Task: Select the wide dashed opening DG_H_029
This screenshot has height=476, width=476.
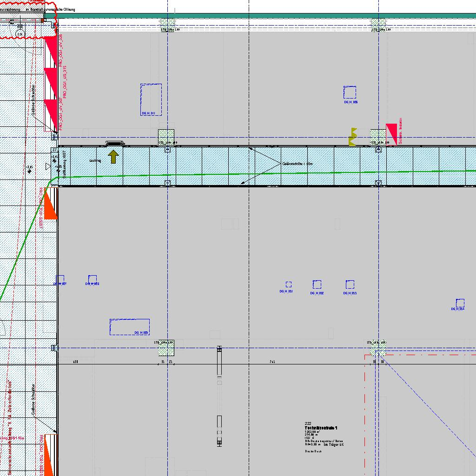Action: click(x=130, y=327)
